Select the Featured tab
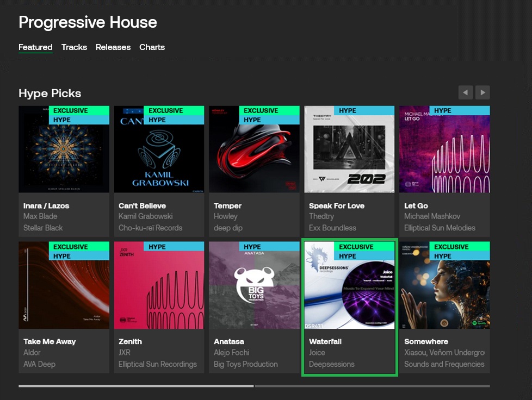 pyautogui.click(x=35, y=47)
